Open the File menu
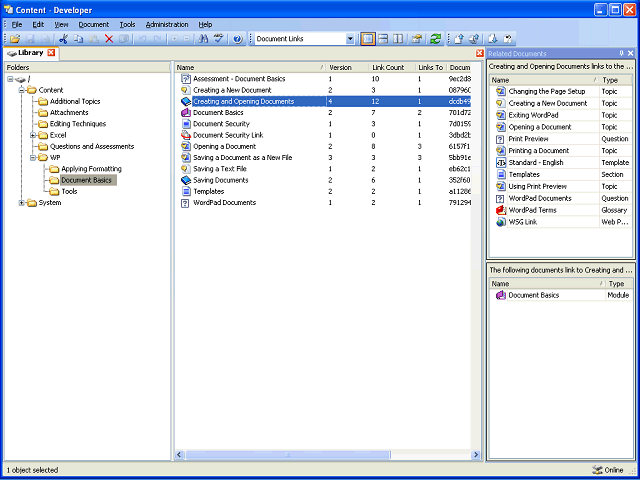Screen dimensions: 640x480 pos(17,24)
